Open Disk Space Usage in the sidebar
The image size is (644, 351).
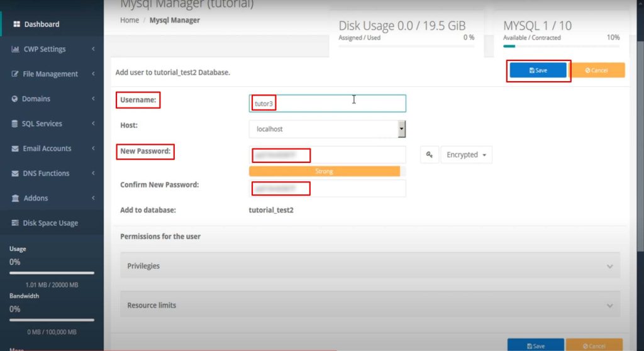pos(50,223)
